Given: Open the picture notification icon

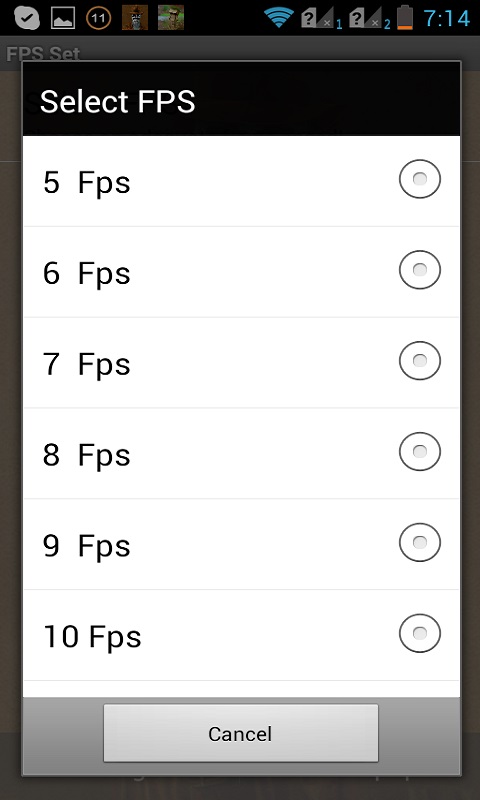Looking at the screenshot, I should click(63, 18).
